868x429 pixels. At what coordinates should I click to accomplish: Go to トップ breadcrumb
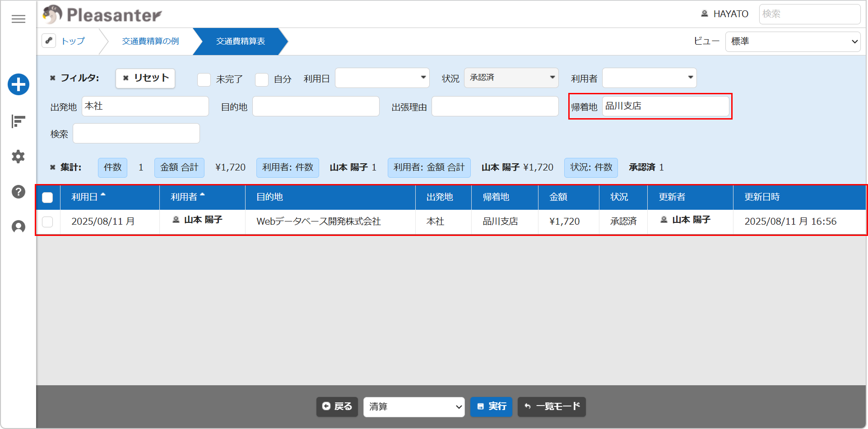(73, 41)
